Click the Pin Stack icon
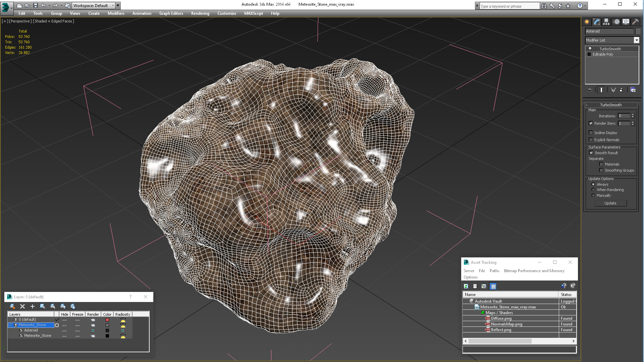The width and height of the screenshot is (644, 362). tap(590, 90)
